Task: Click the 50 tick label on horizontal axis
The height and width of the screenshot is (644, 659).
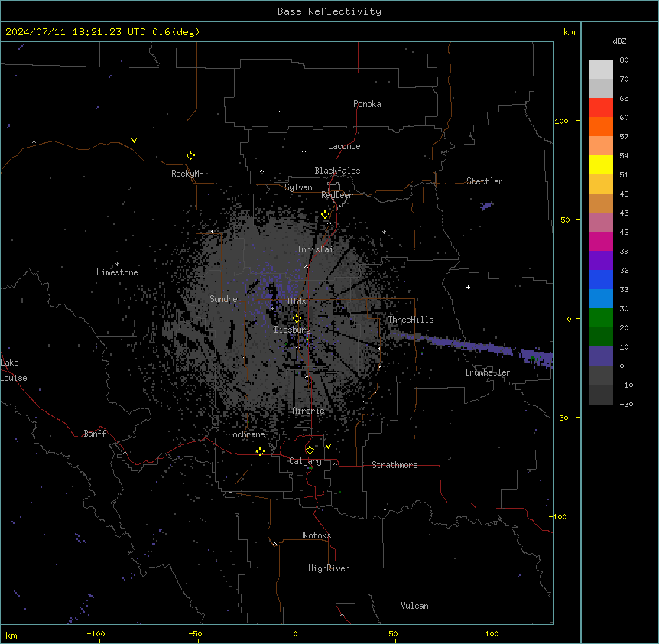Action: click(393, 633)
